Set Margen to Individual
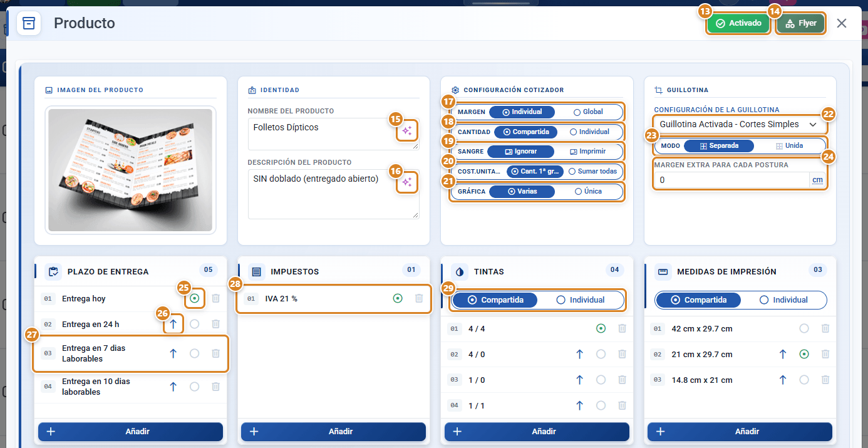 (522, 112)
